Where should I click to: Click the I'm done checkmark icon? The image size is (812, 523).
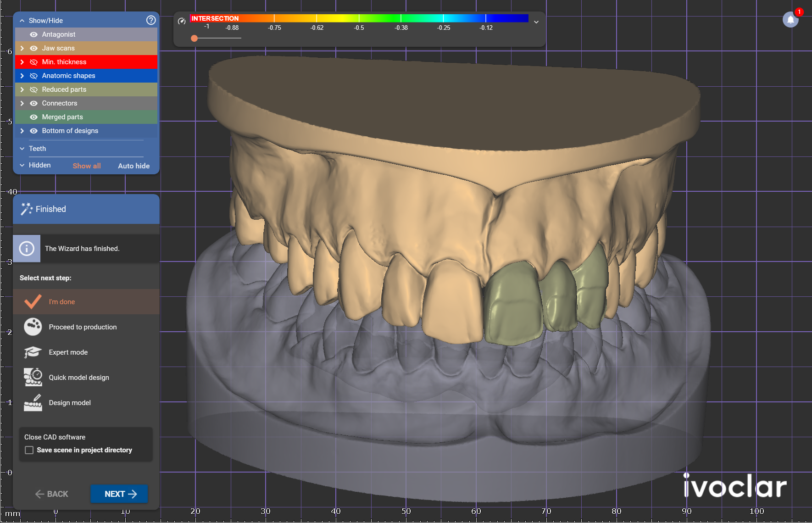pos(33,301)
